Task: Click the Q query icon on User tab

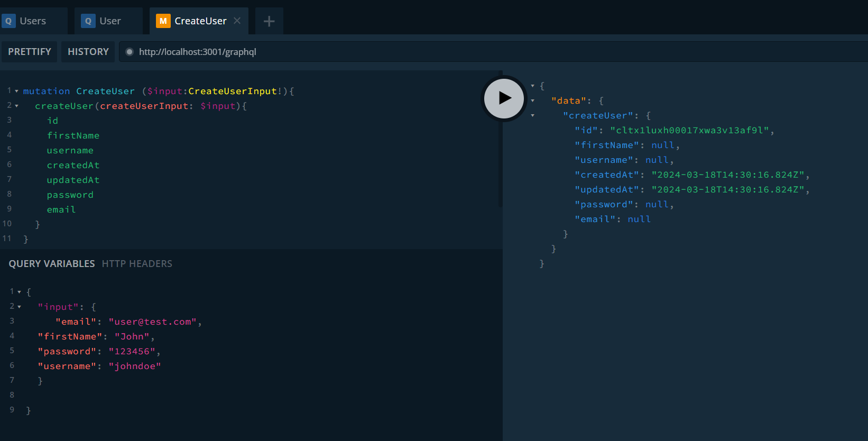Action: 88,21
